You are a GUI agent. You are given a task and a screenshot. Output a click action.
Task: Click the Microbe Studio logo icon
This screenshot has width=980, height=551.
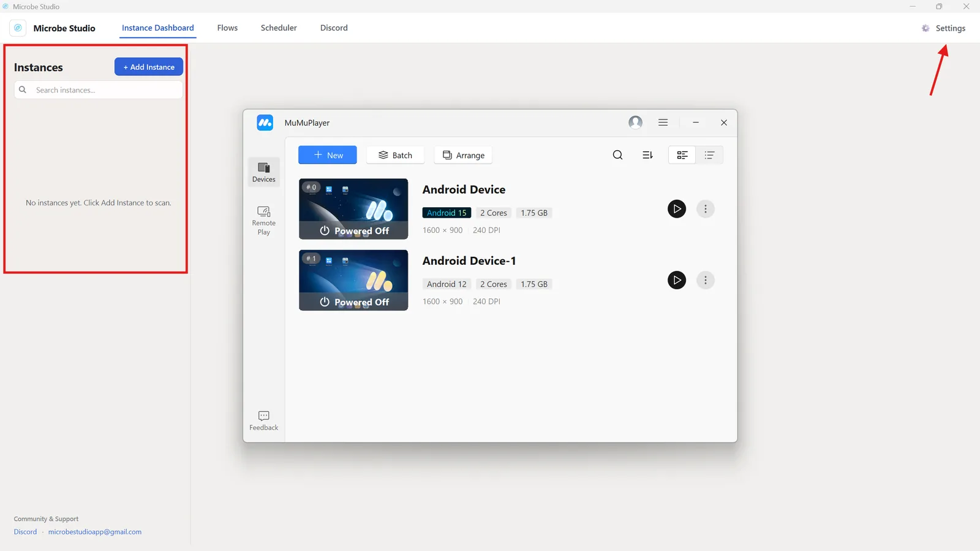click(x=18, y=28)
